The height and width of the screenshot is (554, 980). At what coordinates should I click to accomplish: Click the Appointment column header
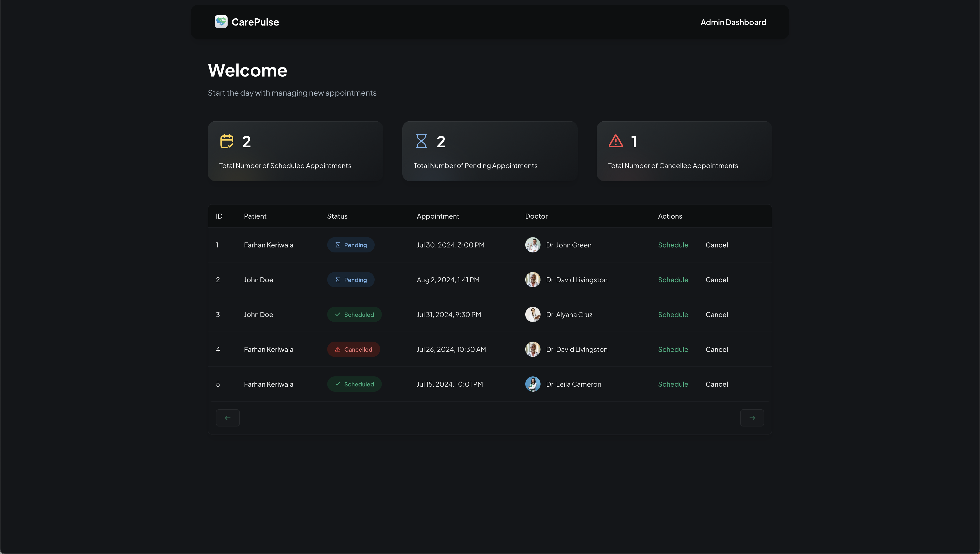coord(438,216)
